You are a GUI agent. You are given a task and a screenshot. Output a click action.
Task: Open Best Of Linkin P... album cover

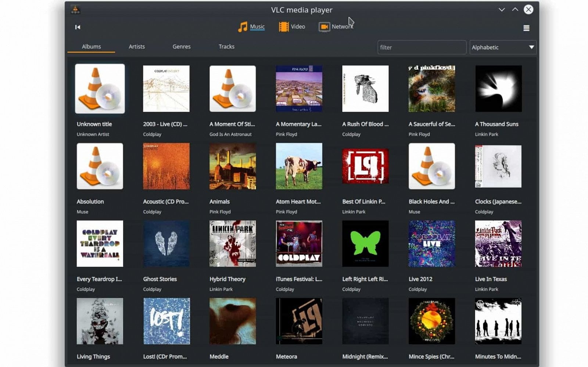click(365, 166)
